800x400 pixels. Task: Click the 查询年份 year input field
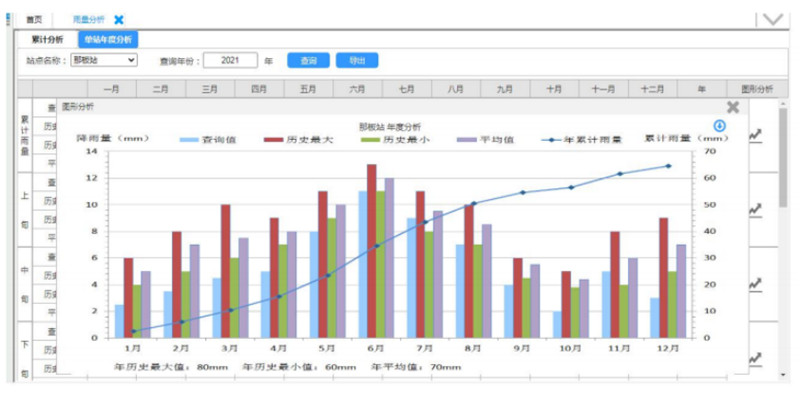[230, 61]
